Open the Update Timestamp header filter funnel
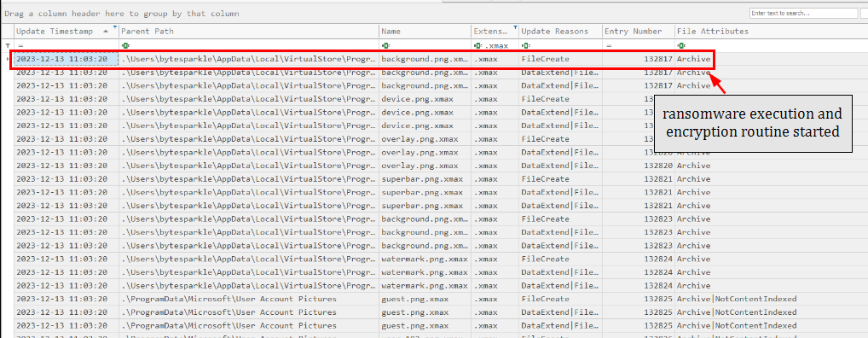Screen dimensions: 868x338 pos(114,26)
